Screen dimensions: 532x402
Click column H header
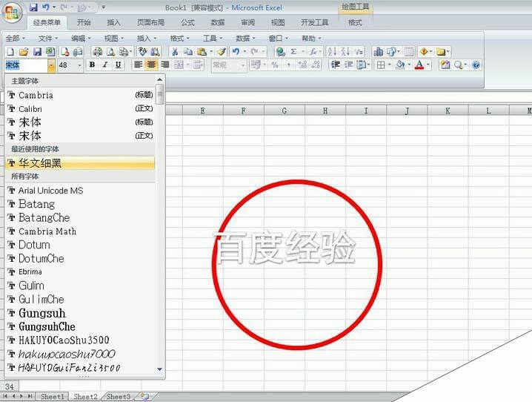coord(325,111)
